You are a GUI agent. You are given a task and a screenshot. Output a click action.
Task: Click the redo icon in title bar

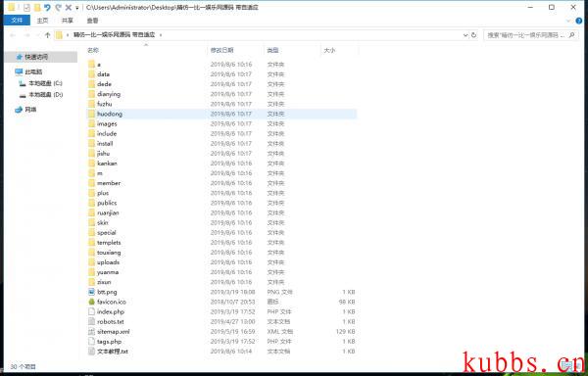tap(58, 7)
